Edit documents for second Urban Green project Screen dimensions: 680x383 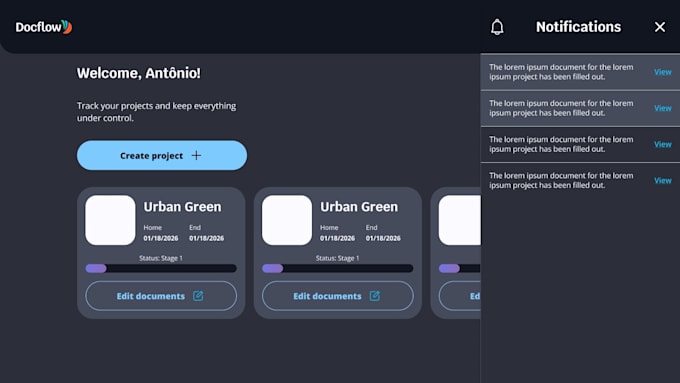pyautogui.click(x=337, y=296)
